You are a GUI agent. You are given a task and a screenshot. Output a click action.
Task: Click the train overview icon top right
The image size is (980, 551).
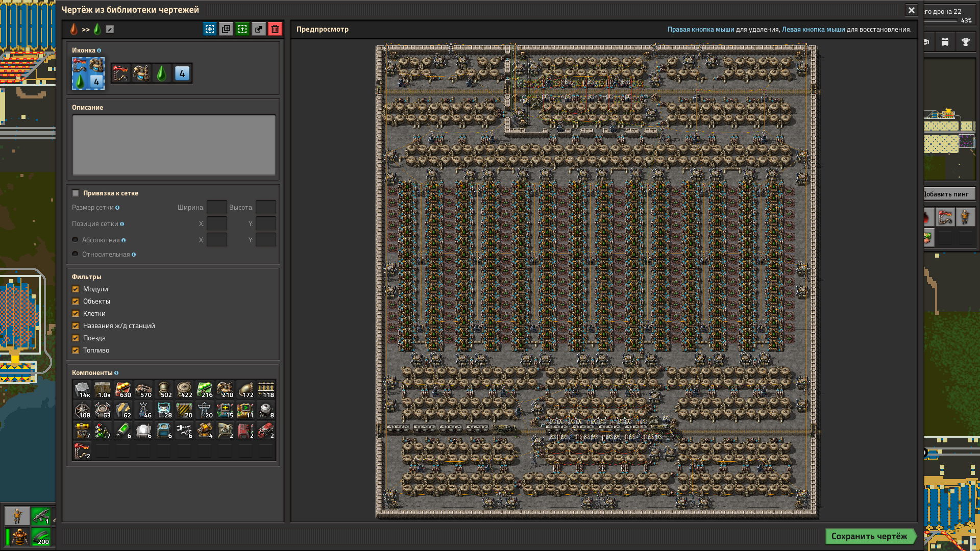(945, 42)
